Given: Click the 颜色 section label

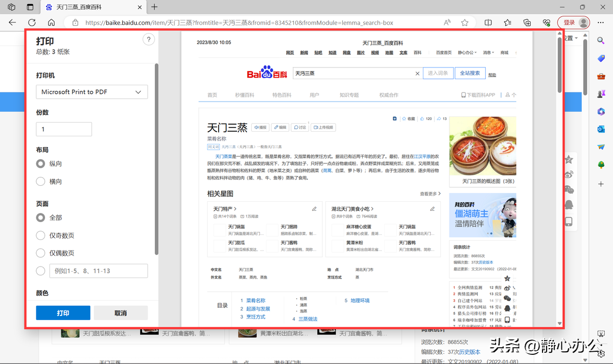Looking at the screenshot, I should pyautogui.click(x=42, y=293).
